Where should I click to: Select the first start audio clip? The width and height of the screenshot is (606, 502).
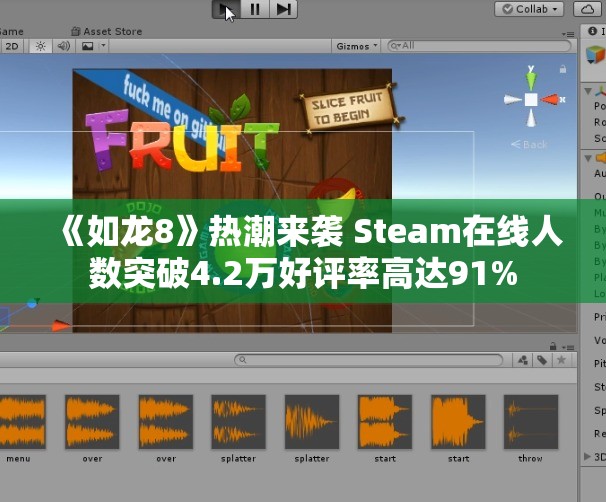[x=385, y=429]
